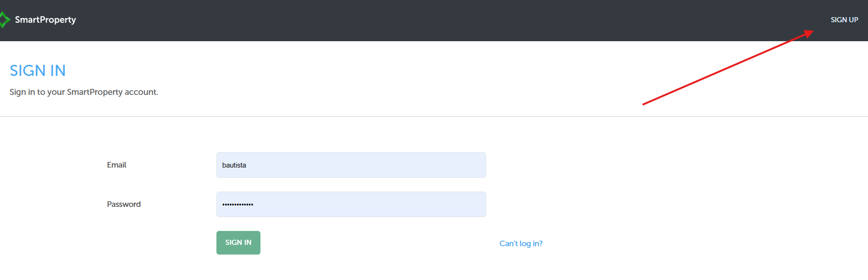Click the tail end of the red arrow
Viewport: 868px width, 280px height.
click(644, 104)
